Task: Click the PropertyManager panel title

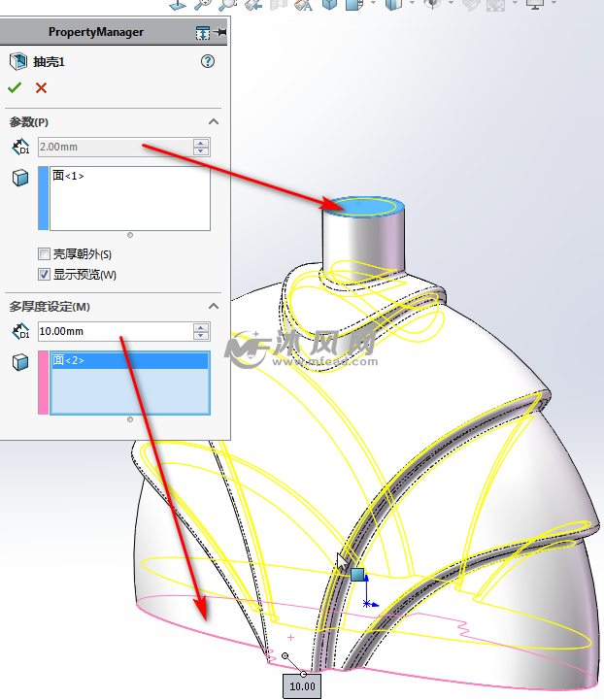Action: click(96, 32)
